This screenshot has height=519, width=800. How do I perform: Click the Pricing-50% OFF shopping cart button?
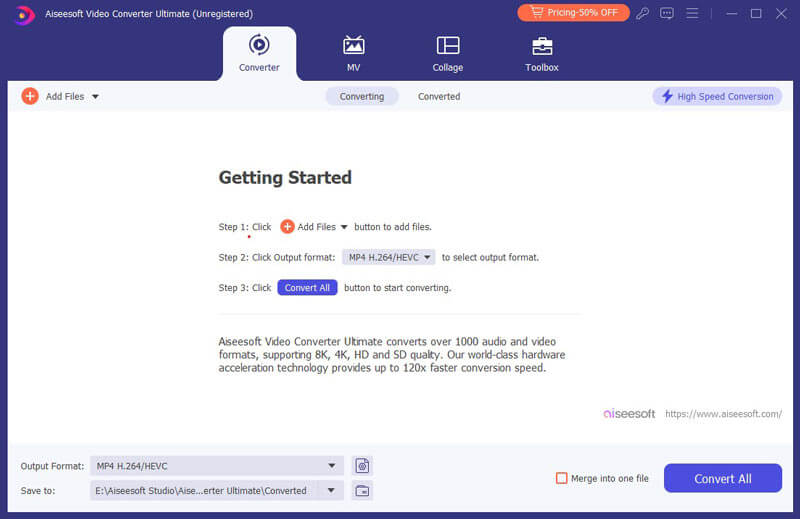pos(573,13)
